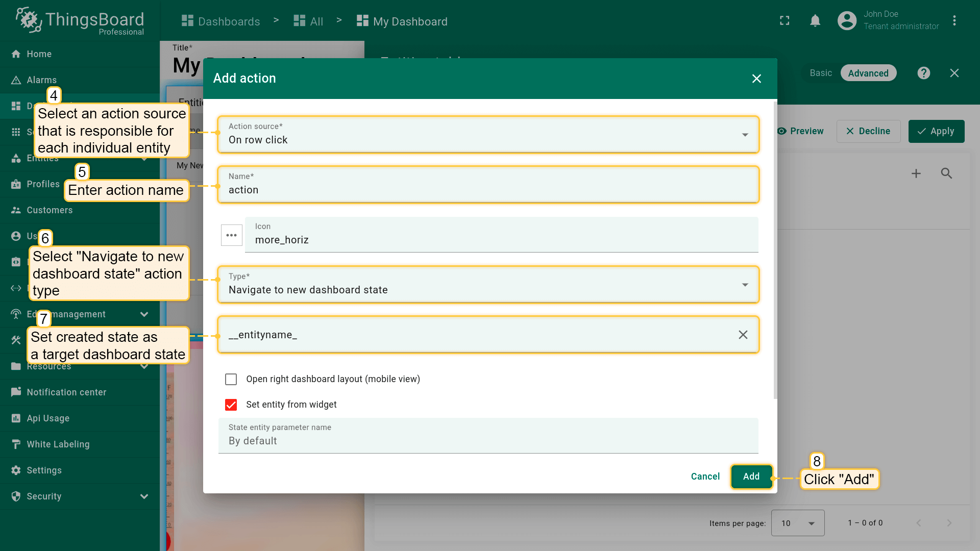Open the user account avatar icon
This screenshot has width=980, height=551.
click(x=847, y=21)
